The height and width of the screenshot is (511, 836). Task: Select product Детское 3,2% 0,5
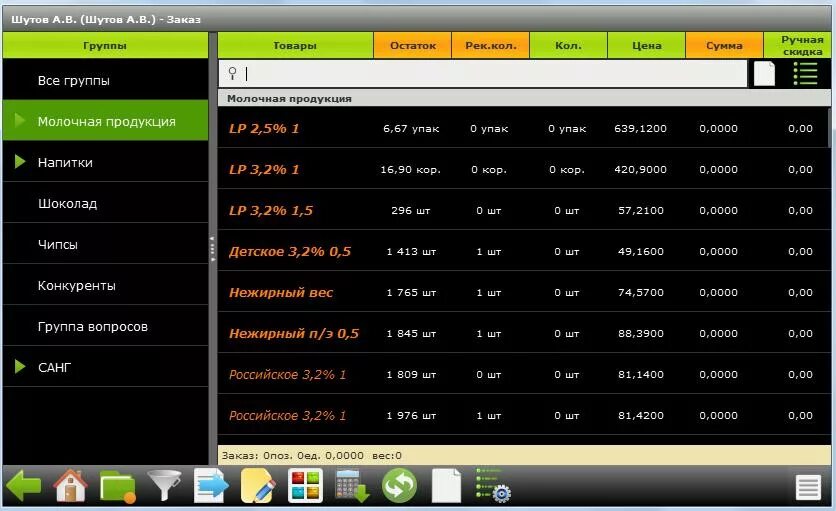point(290,252)
